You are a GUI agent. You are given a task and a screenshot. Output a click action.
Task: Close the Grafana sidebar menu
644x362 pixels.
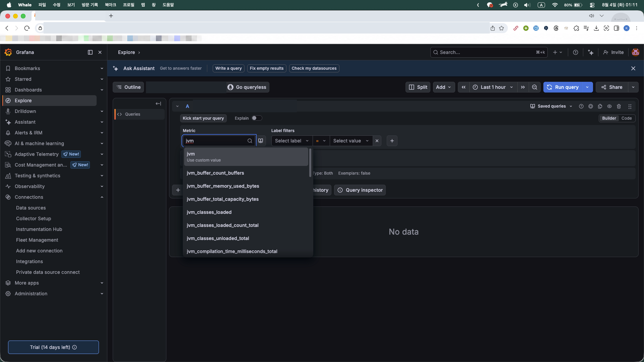click(100, 52)
